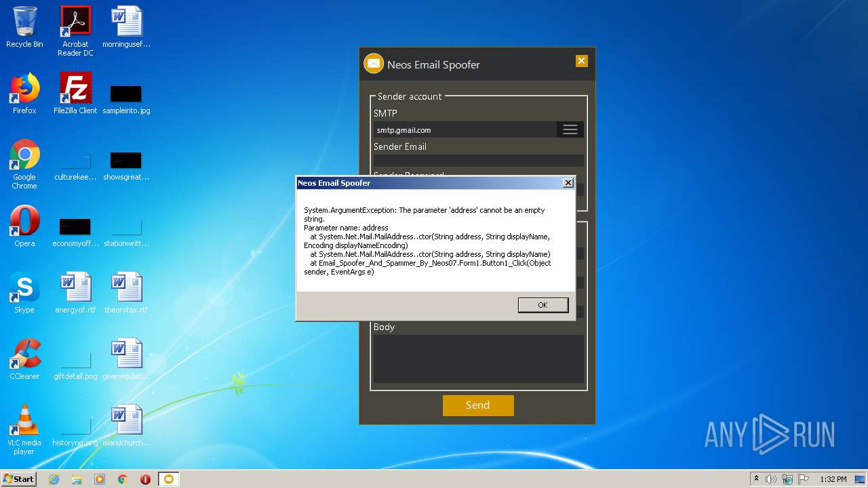Close the error message dialog
This screenshot has width=868, height=488.
point(568,183)
